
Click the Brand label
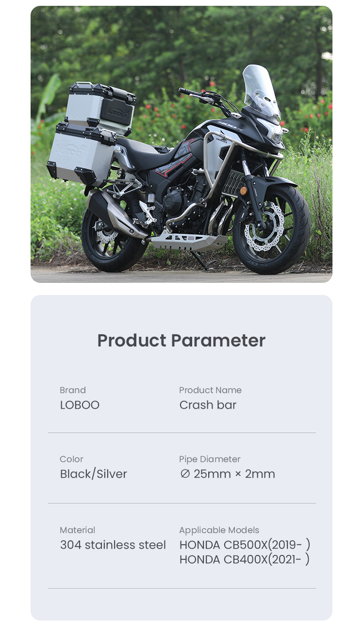click(73, 390)
